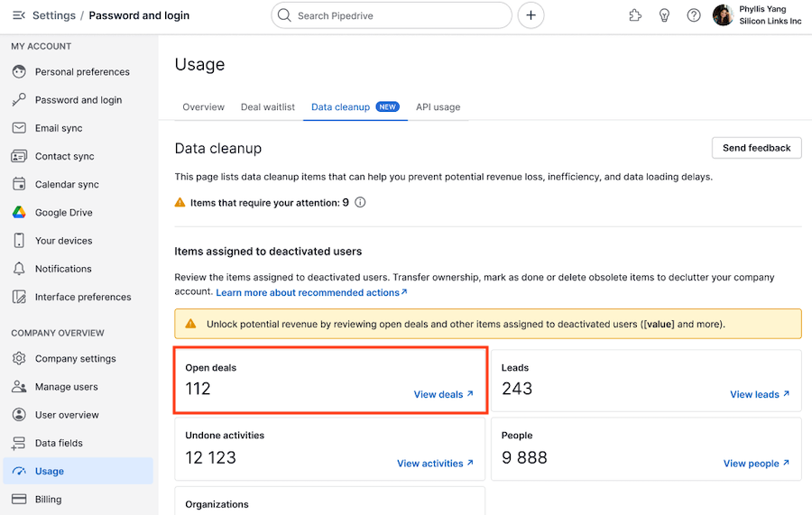Viewport: 812px width, 515px height.
Task: Open the help question mark icon
Action: click(x=694, y=15)
